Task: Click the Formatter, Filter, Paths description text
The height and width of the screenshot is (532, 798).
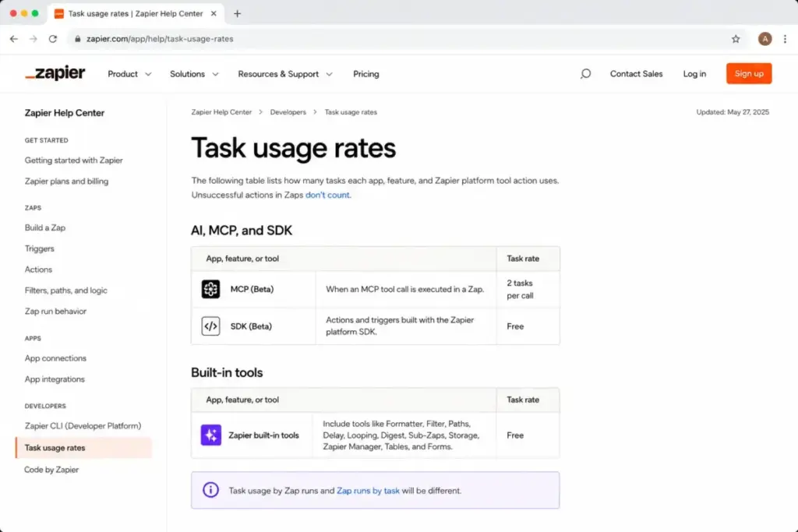Action: (x=401, y=435)
